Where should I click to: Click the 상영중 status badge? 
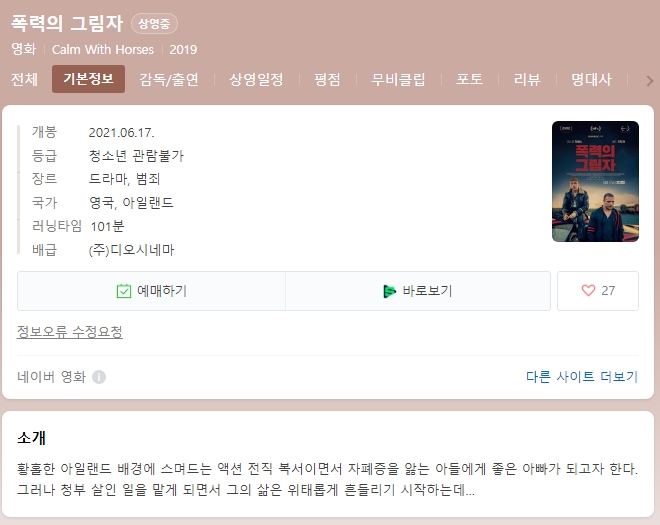coord(154,24)
